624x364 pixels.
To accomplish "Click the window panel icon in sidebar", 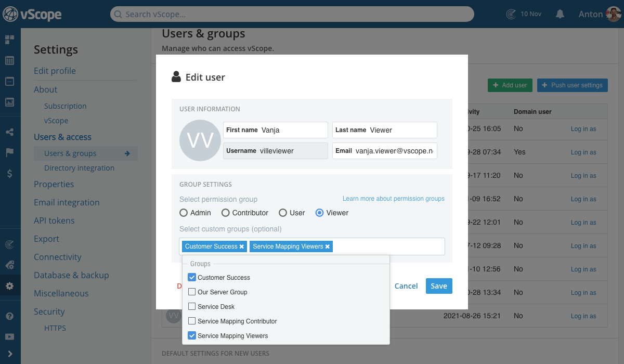I will point(9,81).
